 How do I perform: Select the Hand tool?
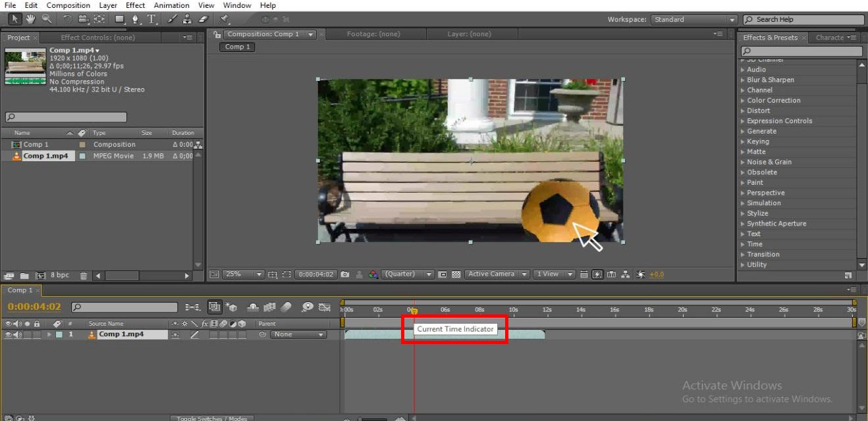click(x=30, y=19)
